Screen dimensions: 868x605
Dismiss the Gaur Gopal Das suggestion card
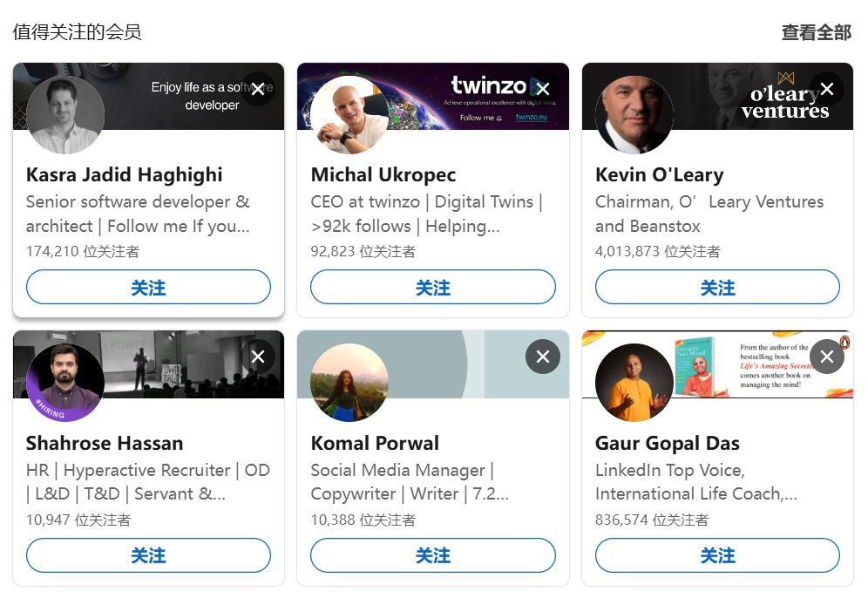pyautogui.click(x=827, y=357)
